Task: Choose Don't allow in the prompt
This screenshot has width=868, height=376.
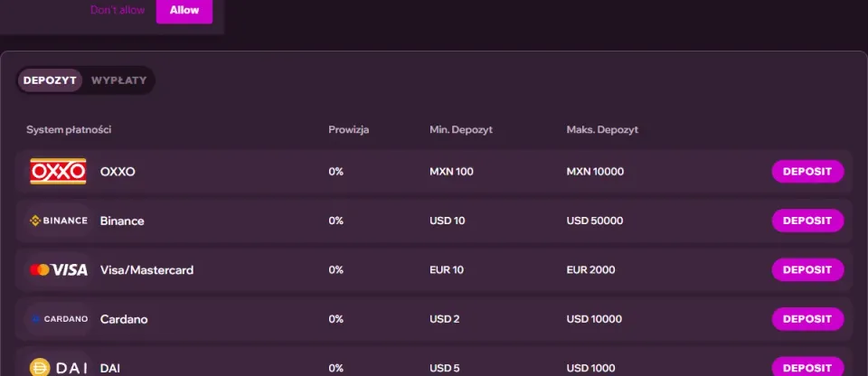Action: point(118,10)
